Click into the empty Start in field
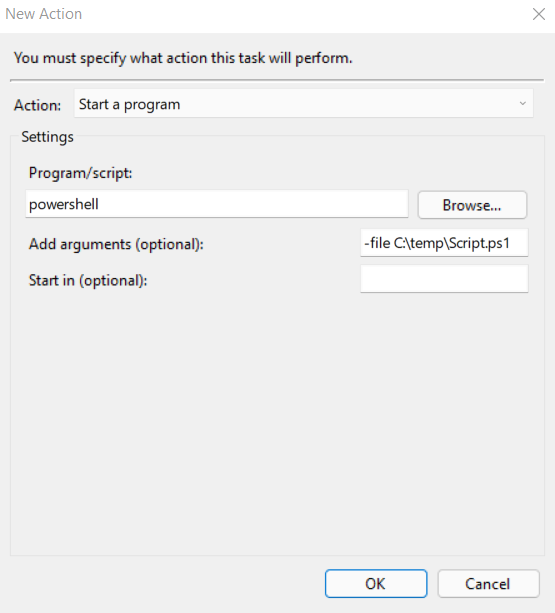 click(444, 279)
